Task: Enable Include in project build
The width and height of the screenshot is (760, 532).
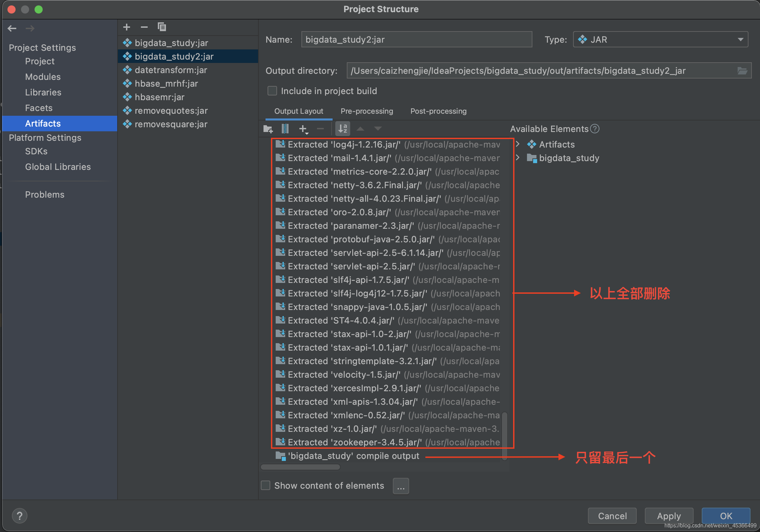Action: 272,91
